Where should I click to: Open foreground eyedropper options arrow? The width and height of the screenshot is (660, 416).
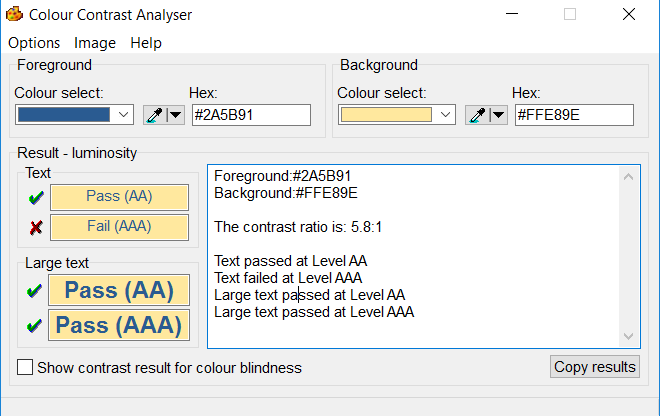point(175,115)
